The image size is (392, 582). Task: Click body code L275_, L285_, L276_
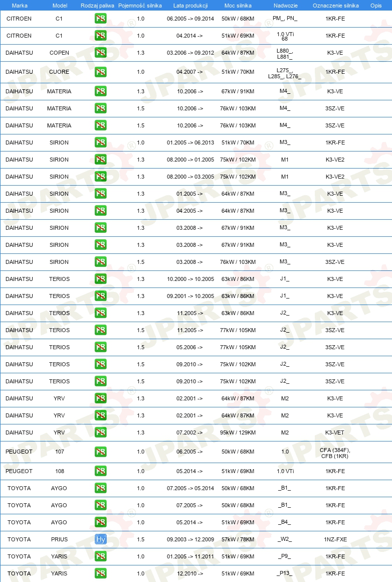(x=284, y=73)
